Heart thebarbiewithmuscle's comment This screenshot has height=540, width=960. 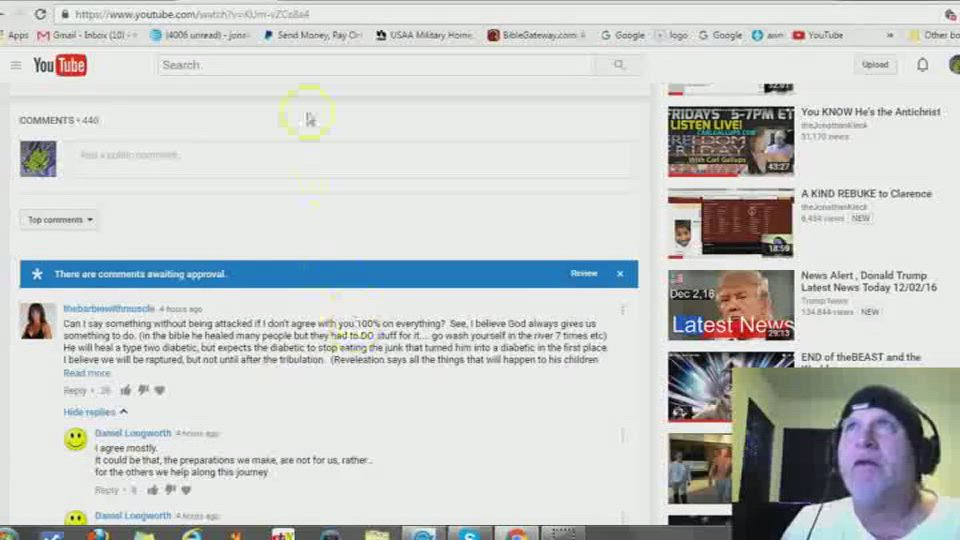click(160, 390)
